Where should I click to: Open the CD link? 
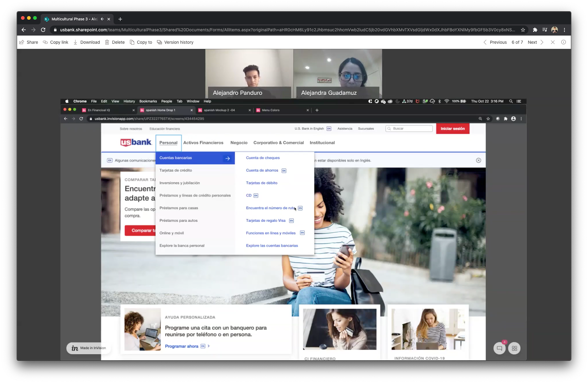[x=249, y=195]
